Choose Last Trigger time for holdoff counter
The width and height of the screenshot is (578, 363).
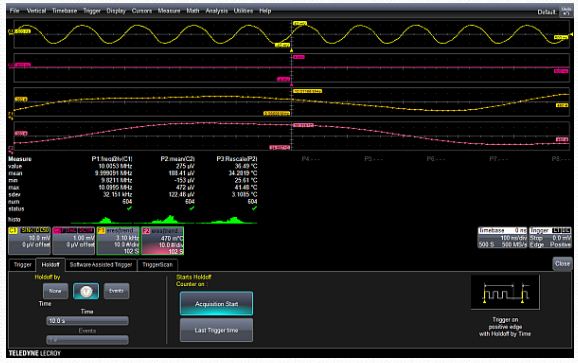[216, 330]
